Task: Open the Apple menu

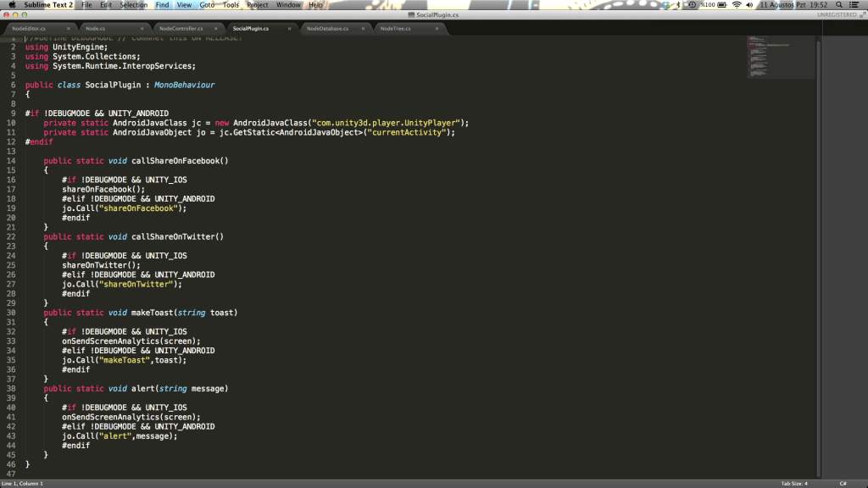Action: coord(12,5)
